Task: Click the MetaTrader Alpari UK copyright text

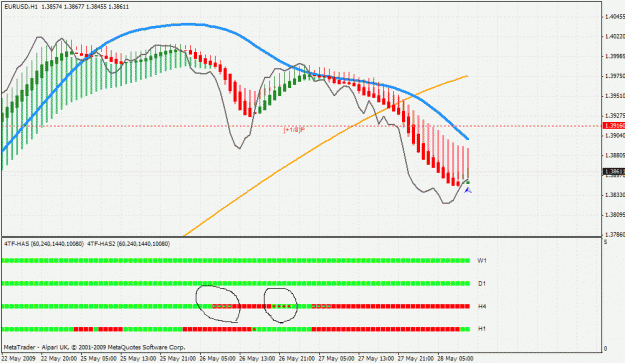Action: tap(94, 347)
